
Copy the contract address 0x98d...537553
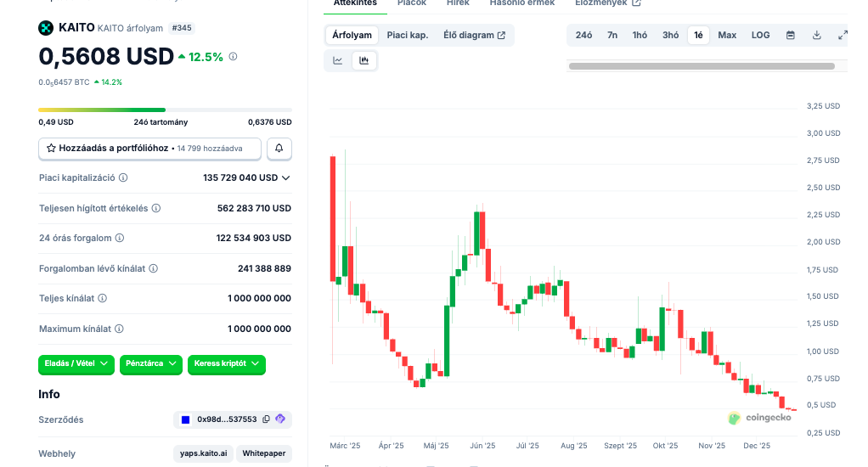(267, 419)
